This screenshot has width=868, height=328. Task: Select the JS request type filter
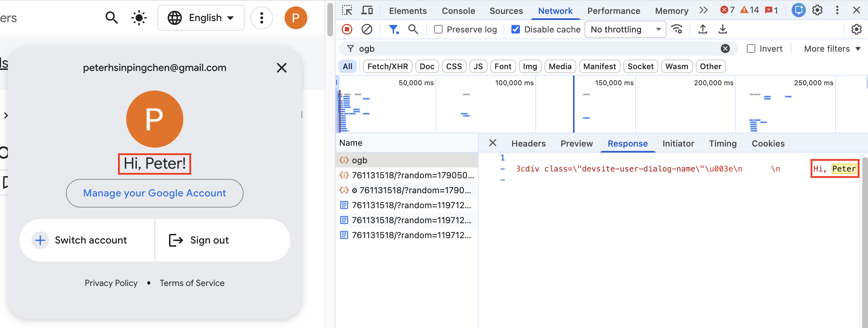[x=478, y=66]
